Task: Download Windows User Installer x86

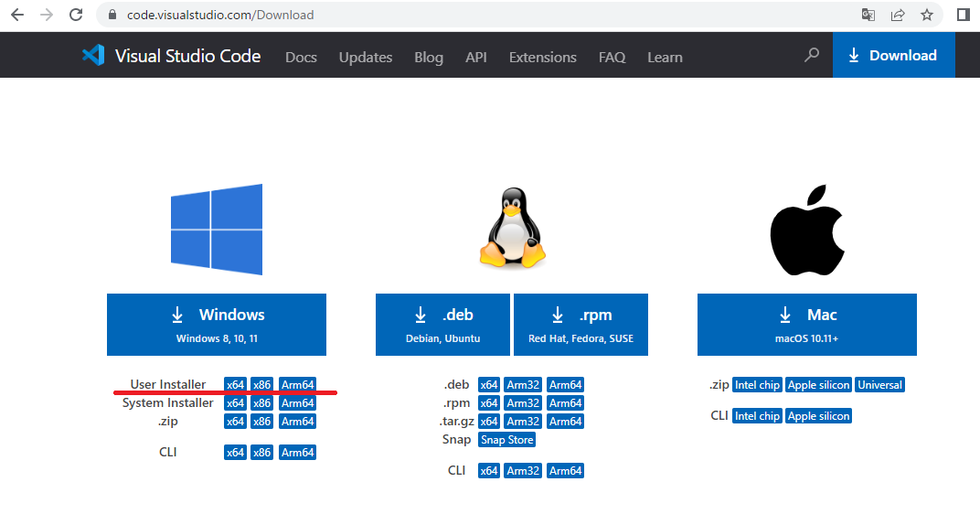Action: tap(261, 384)
